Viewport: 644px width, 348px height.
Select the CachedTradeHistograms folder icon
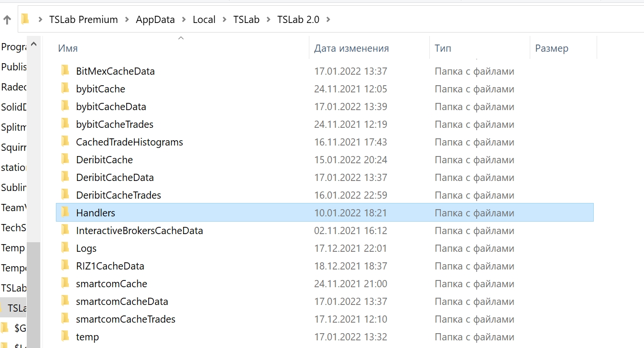click(x=65, y=142)
